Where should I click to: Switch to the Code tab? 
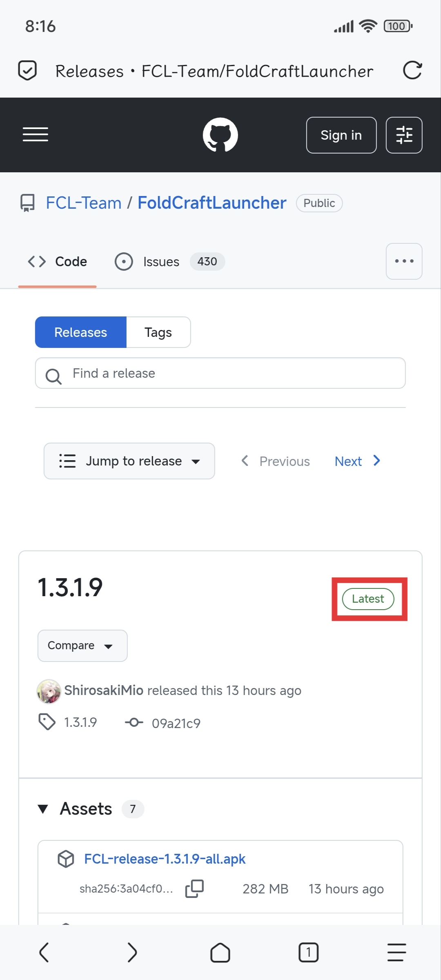tap(57, 262)
